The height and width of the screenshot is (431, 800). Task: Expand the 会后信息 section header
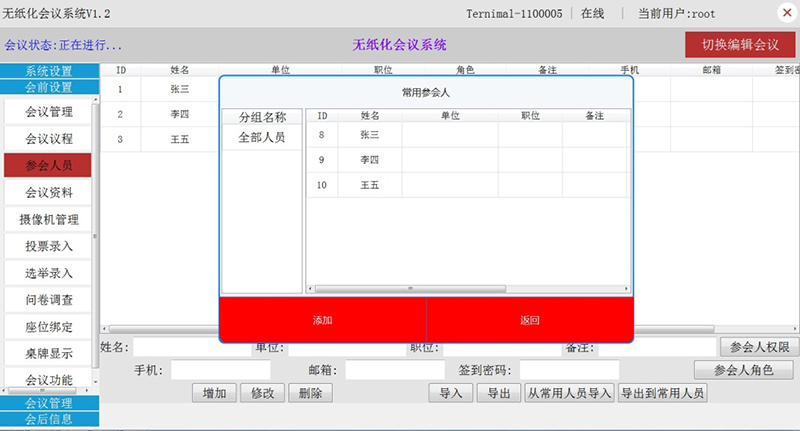[49, 418]
